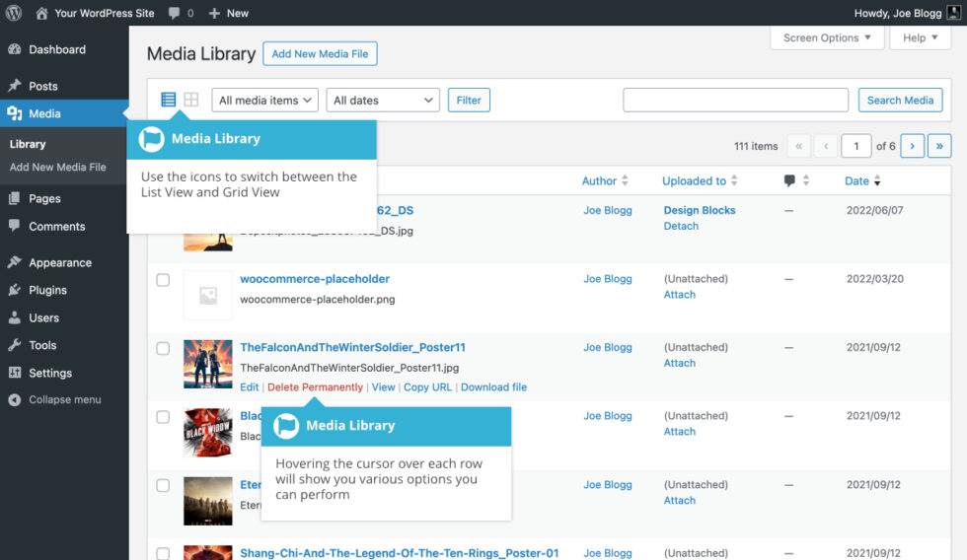Select the woocommerce-placeholder row checkbox
This screenshot has height=560, width=967.
tap(163, 280)
